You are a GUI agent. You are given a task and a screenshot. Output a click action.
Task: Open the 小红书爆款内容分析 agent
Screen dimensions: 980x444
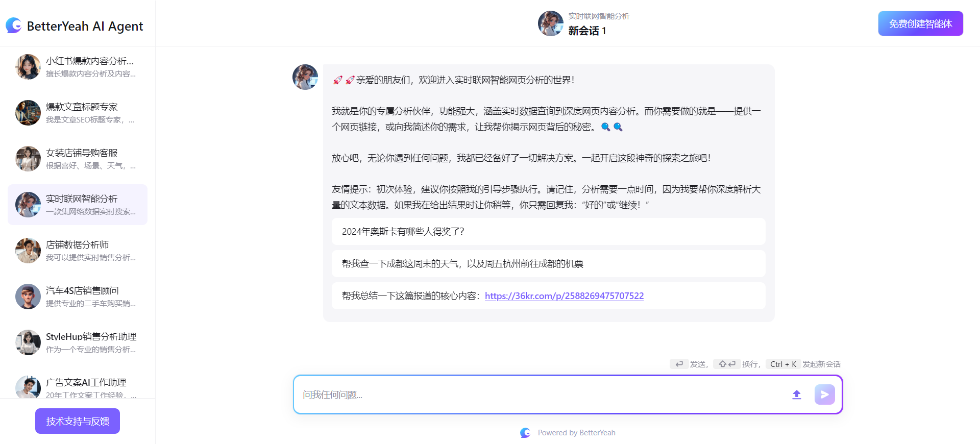click(x=78, y=67)
